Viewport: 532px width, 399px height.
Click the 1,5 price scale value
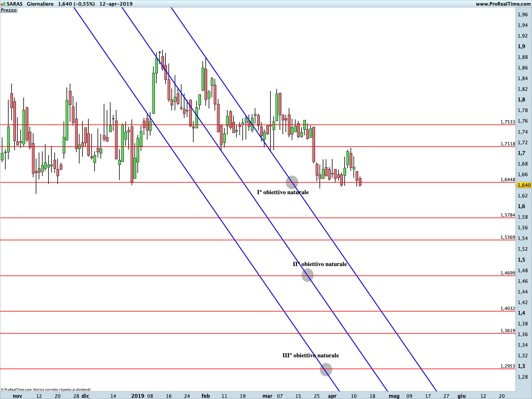521,260
